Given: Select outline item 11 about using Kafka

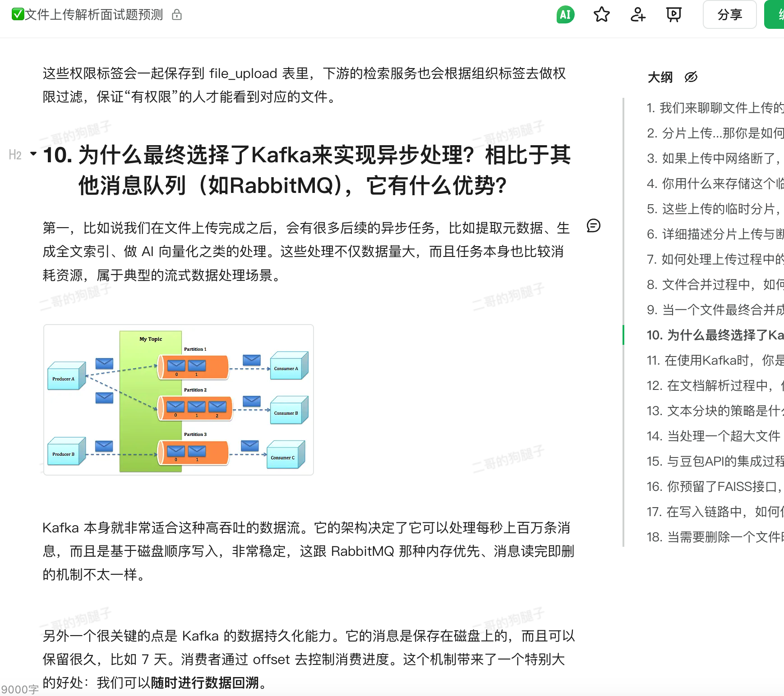Looking at the screenshot, I should pos(715,361).
